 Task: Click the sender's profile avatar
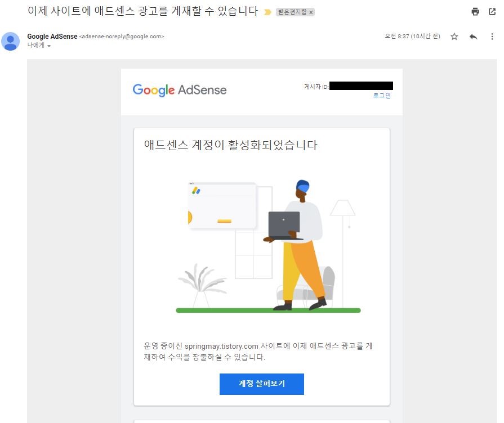click(x=10, y=41)
